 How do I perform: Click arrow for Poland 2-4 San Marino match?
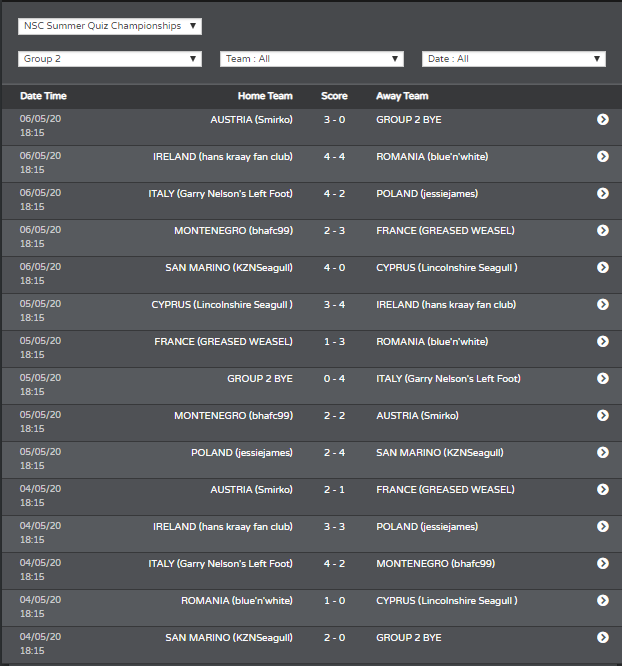(x=602, y=452)
